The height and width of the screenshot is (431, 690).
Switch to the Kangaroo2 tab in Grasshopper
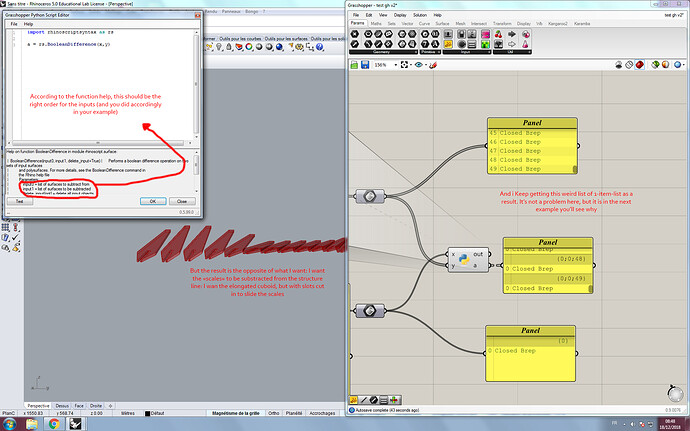pyautogui.click(x=558, y=23)
